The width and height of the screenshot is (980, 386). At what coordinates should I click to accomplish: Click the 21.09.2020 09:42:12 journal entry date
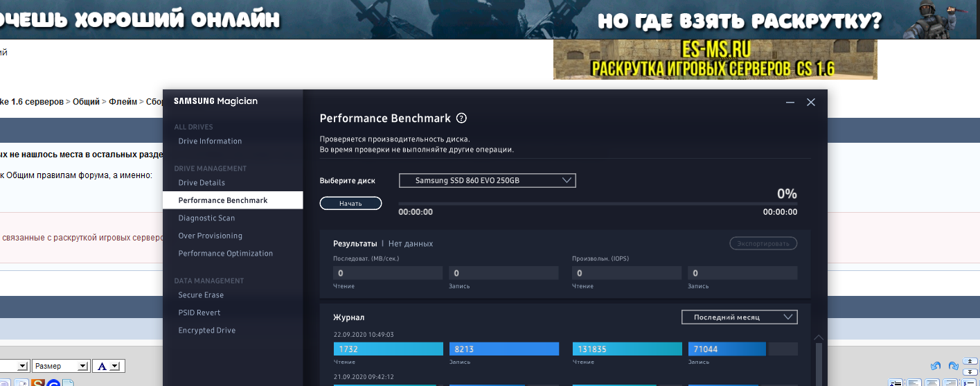[x=364, y=377]
